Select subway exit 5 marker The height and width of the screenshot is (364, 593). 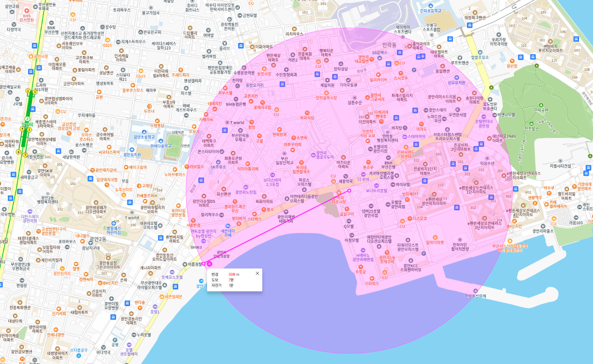click(25, 155)
